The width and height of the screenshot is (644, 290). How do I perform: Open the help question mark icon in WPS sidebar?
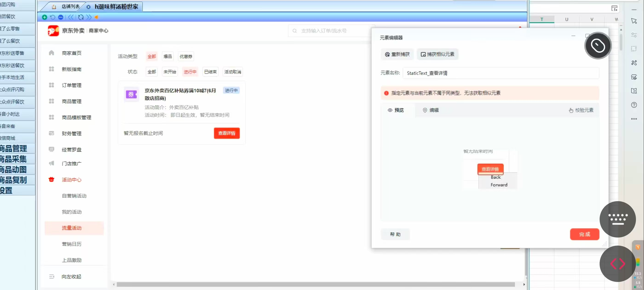(634, 105)
